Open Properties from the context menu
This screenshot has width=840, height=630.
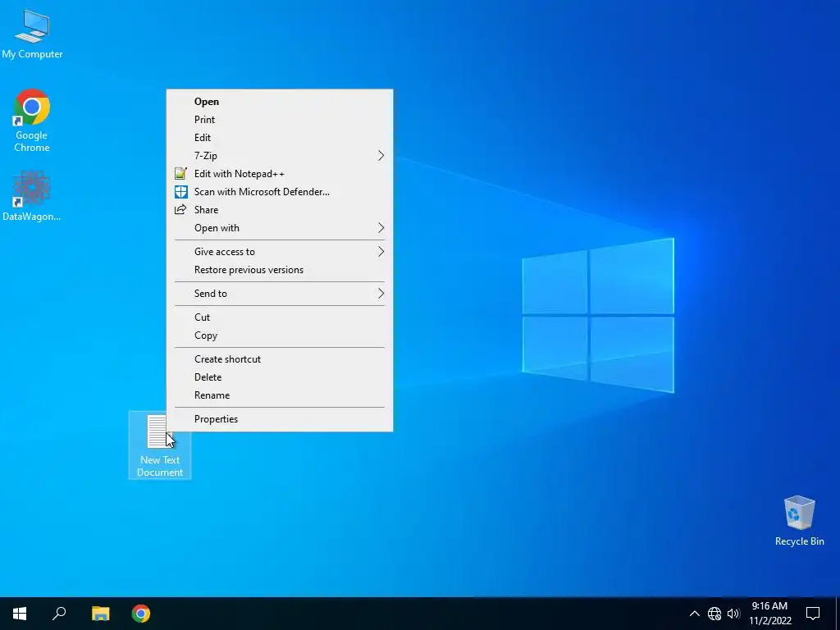280,419
